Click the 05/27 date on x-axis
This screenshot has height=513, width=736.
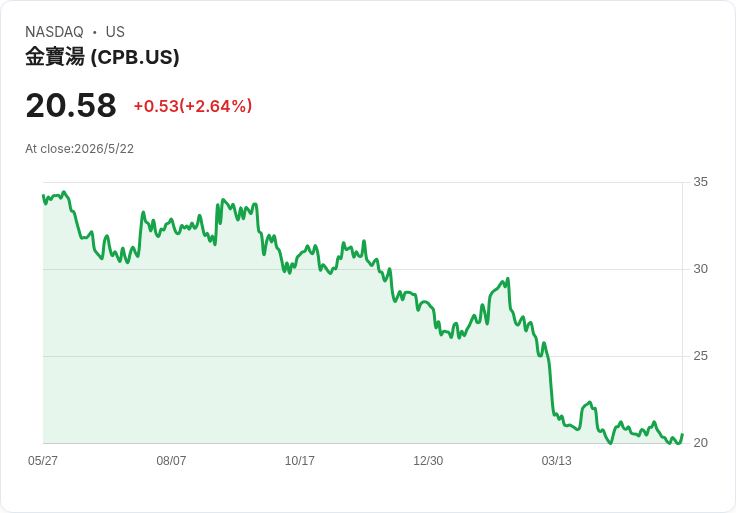pos(43,461)
